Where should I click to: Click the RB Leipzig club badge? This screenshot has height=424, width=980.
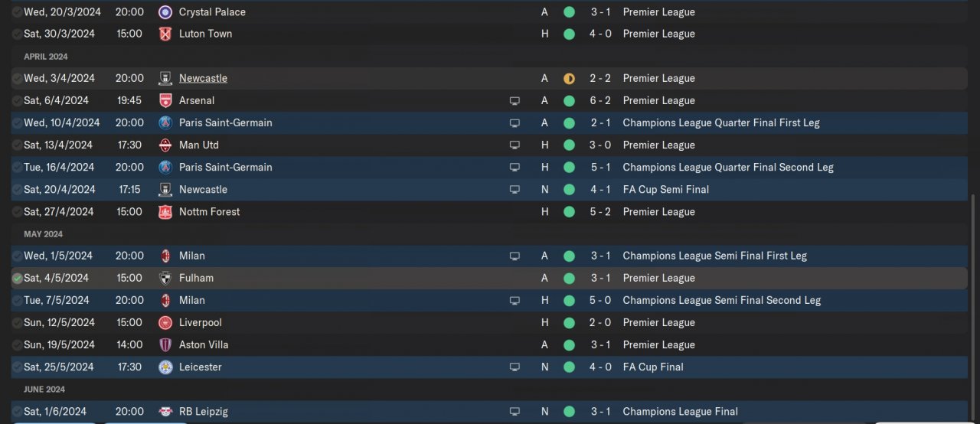(165, 412)
